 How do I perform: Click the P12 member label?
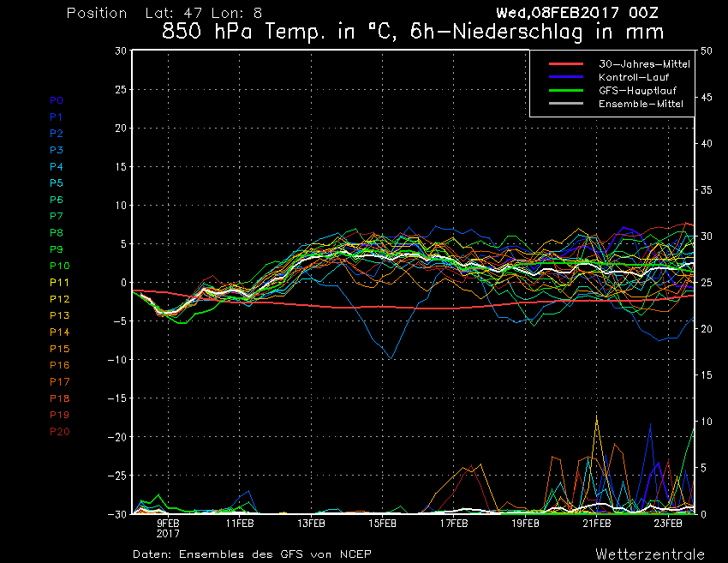(59, 299)
